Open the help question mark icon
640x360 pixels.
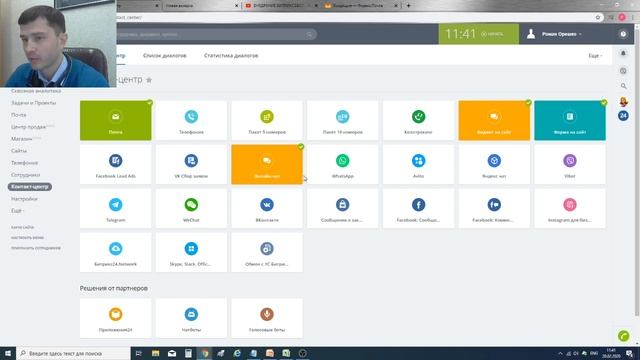(x=623, y=34)
